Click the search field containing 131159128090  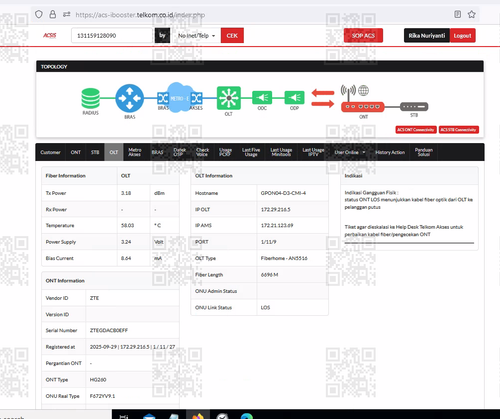pyautogui.click(x=112, y=36)
